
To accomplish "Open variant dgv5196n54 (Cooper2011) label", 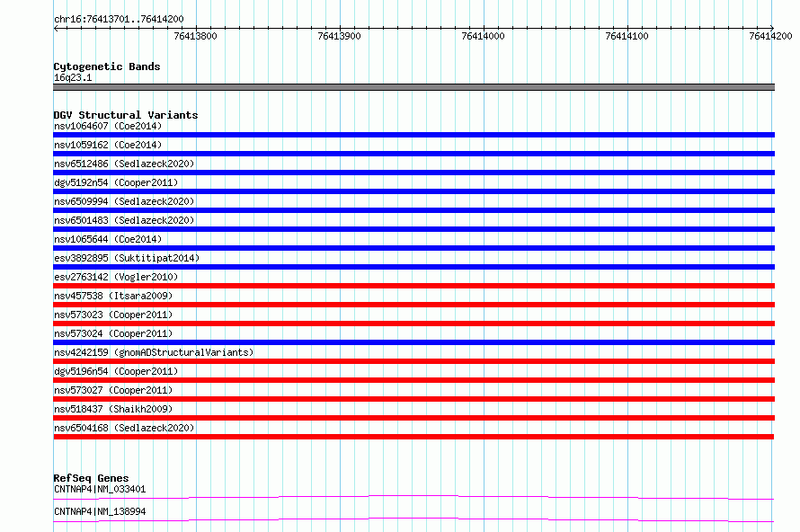I will [116, 371].
